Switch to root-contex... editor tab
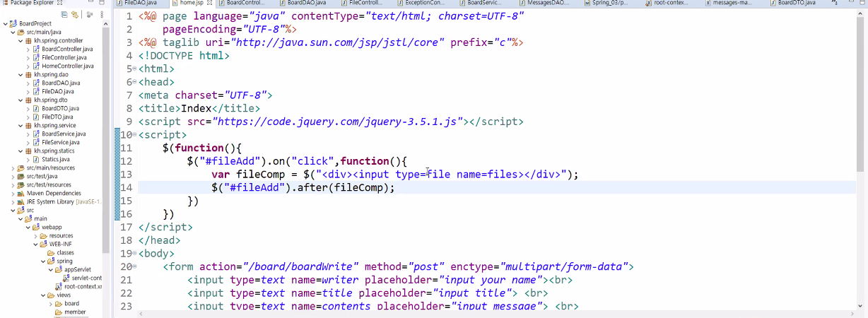This screenshot has width=868, height=318. (665, 4)
